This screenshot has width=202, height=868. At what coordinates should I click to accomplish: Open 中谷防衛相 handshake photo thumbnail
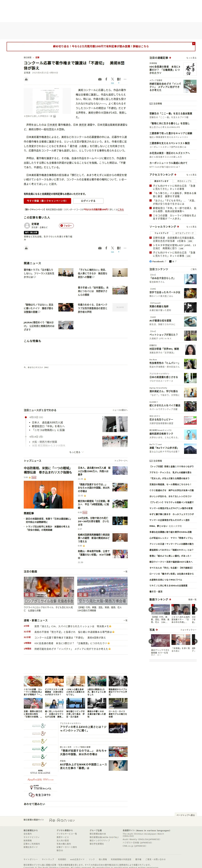click(49, 495)
